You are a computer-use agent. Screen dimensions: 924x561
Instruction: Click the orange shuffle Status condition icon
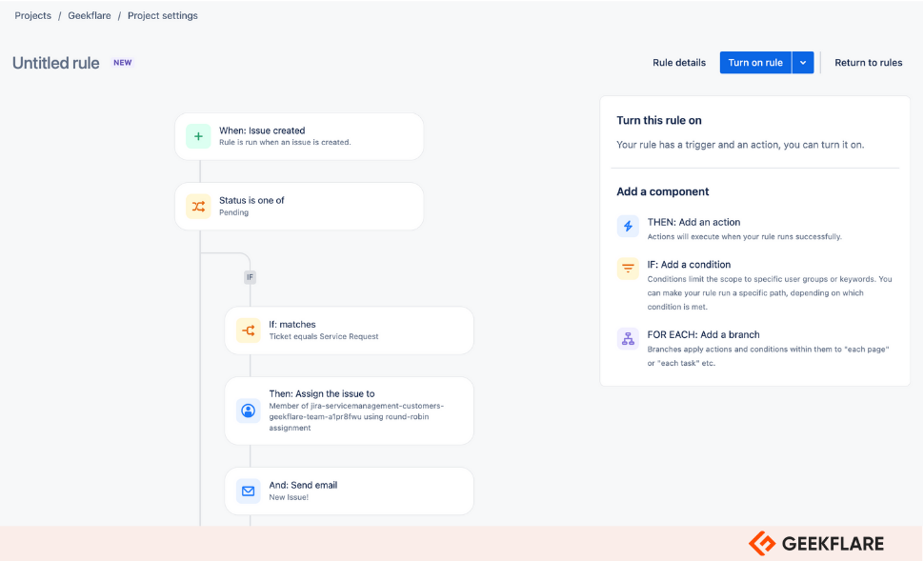[x=198, y=206]
